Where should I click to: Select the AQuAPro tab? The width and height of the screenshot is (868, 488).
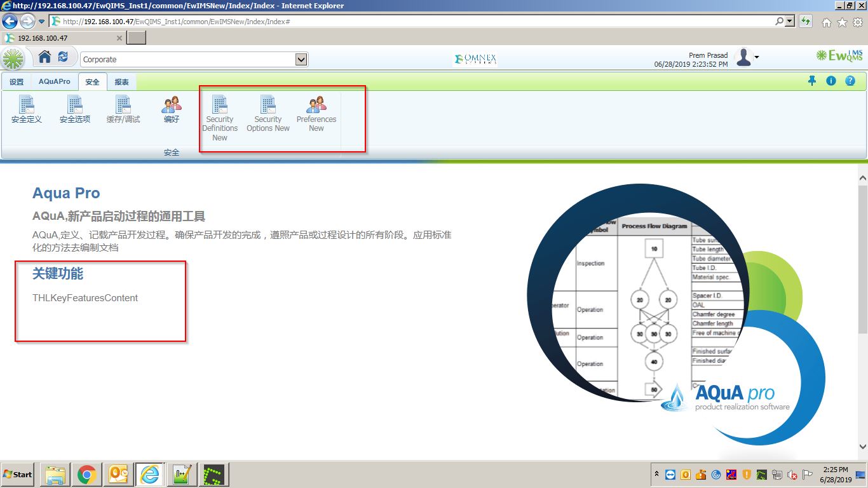(x=55, y=82)
